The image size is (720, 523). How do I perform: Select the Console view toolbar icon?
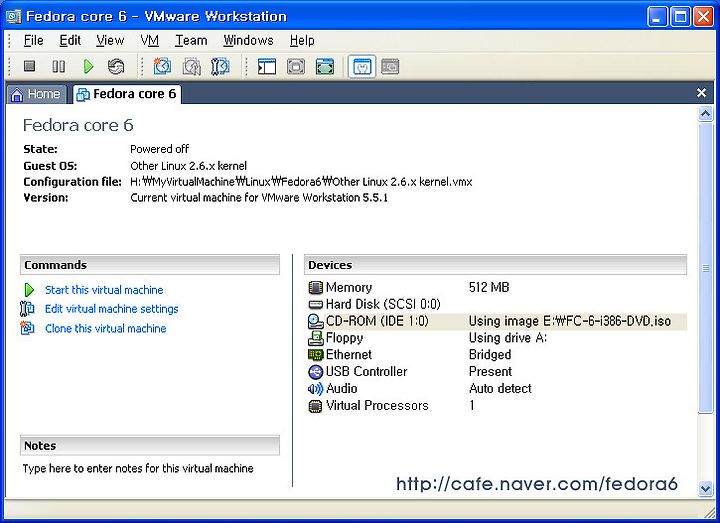point(390,67)
